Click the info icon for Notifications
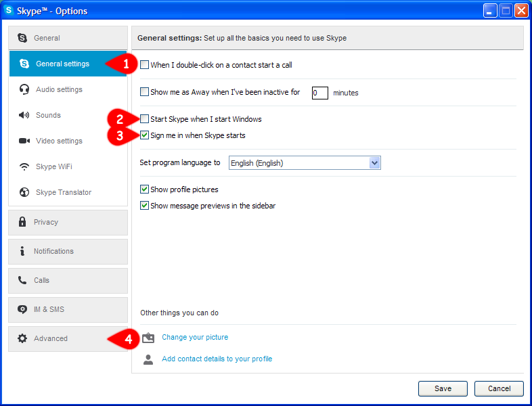This screenshot has height=406, width=532. [22, 251]
